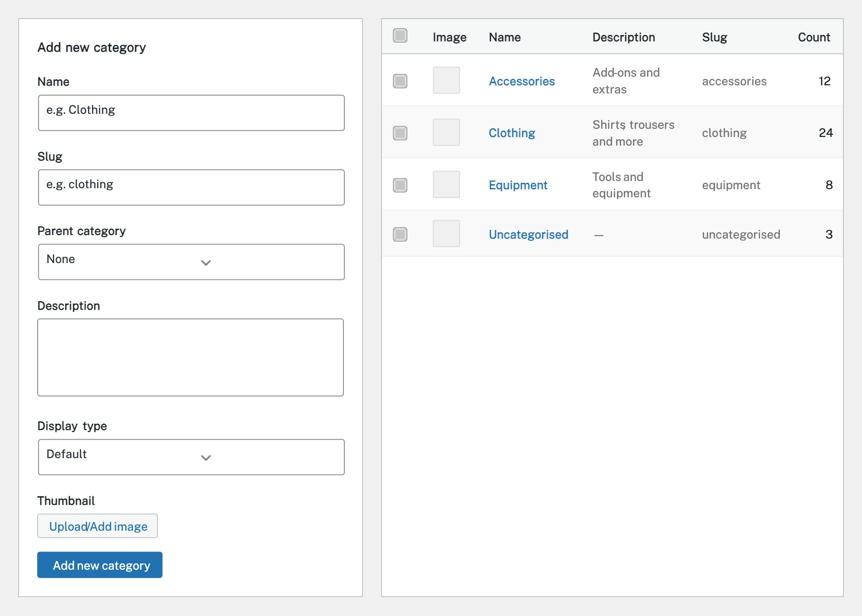862x616 pixels.
Task: Open the Display type dropdown
Action: 191,457
